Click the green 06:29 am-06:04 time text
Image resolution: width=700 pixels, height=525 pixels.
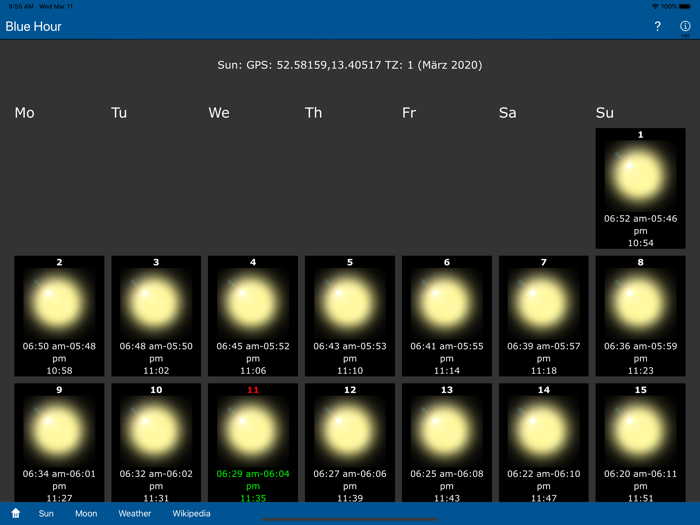point(253,474)
